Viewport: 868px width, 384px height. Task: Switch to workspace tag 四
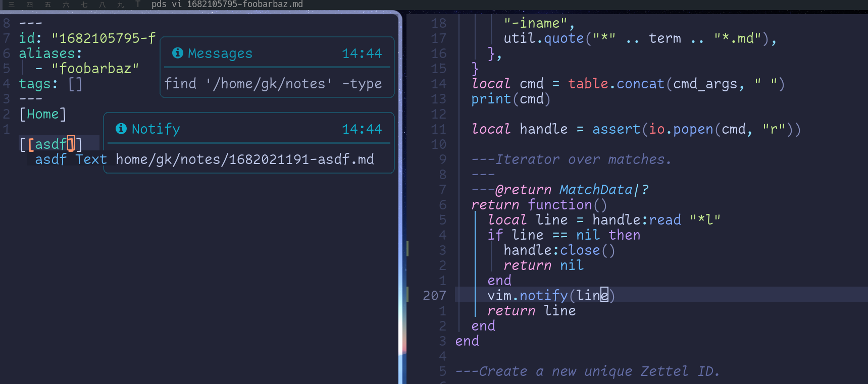tap(30, 5)
